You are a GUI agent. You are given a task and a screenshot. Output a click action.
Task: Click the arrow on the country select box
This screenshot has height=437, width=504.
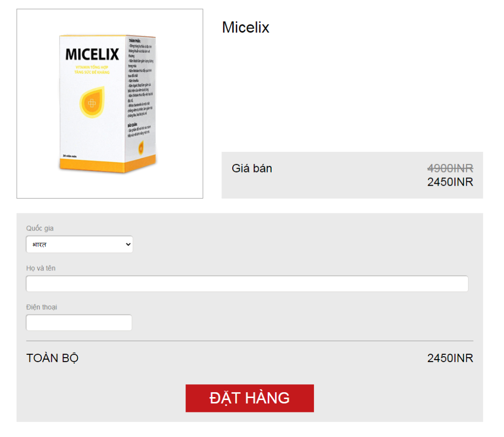click(128, 244)
